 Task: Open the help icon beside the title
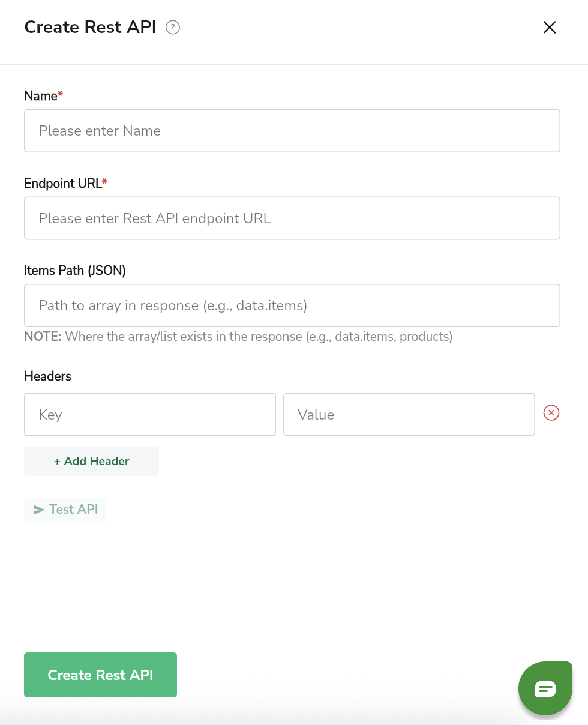(x=173, y=28)
